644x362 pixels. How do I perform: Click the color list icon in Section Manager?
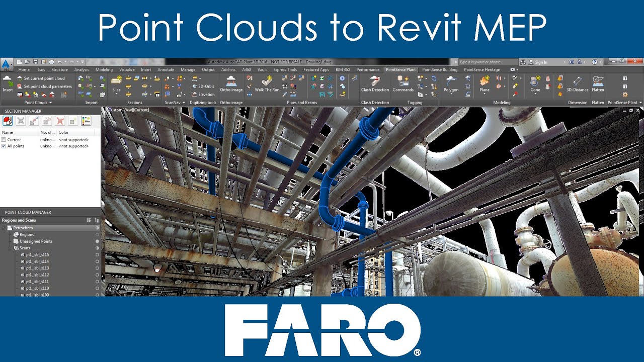[x=86, y=121]
